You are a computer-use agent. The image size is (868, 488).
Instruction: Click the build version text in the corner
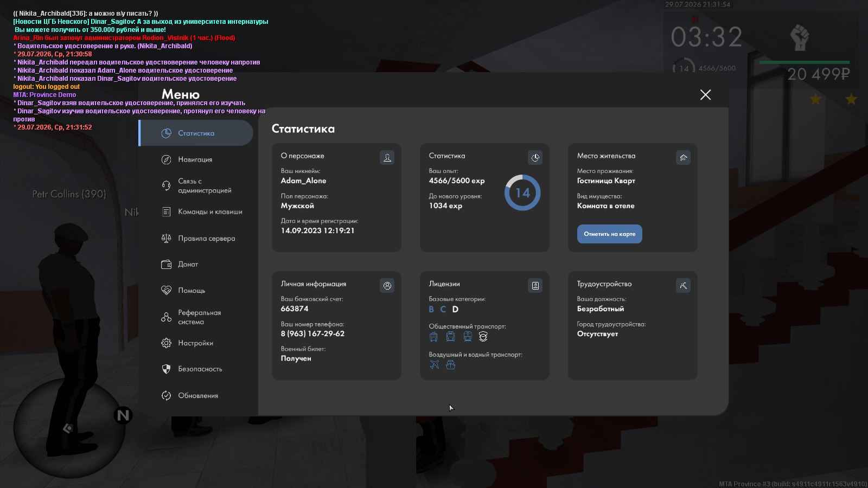coord(793,484)
